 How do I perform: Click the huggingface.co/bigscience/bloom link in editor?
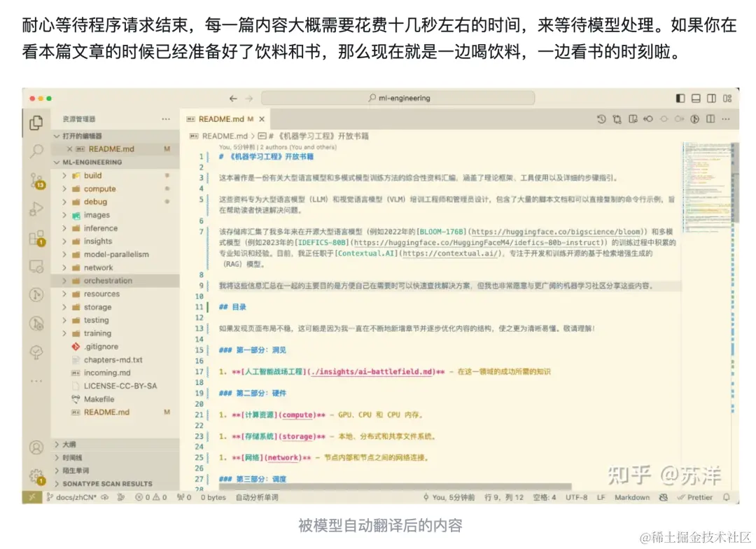pyautogui.click(x=556, y=232)
